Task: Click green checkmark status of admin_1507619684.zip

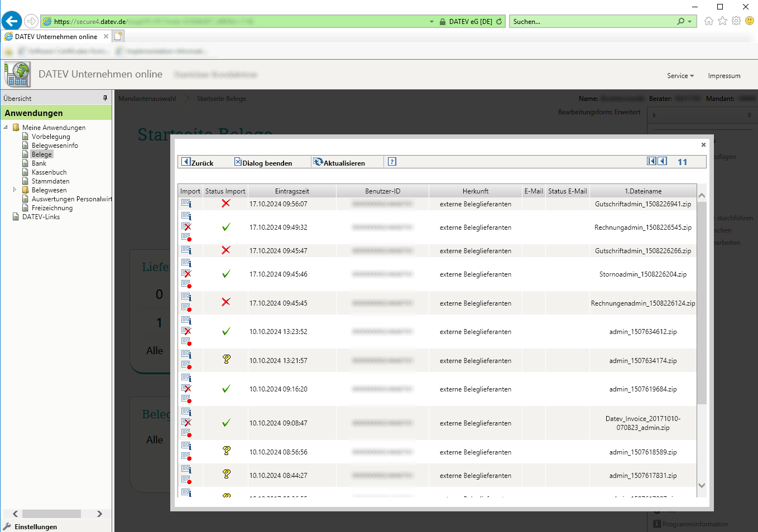Action: [x=226, y=389]
